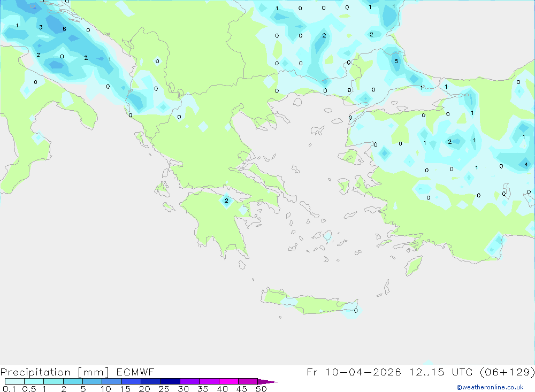
Task: Click the 20–25 mm legend color swatch
Action: [151, 381]
